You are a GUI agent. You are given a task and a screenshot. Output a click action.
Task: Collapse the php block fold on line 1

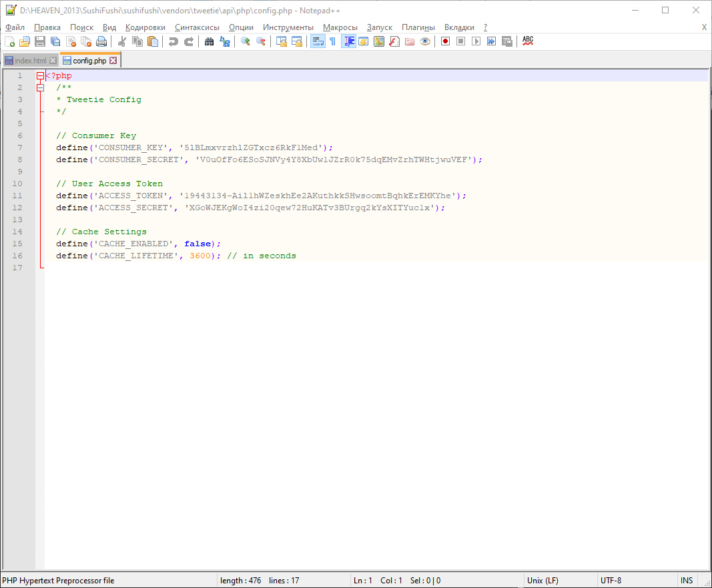coord(40,76)
